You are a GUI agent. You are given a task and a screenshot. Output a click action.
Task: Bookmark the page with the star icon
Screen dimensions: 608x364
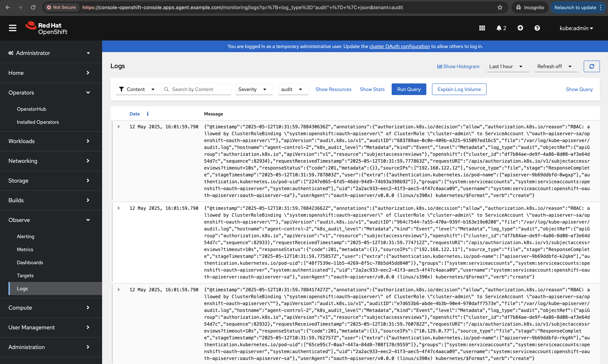(x=500, y=7)
